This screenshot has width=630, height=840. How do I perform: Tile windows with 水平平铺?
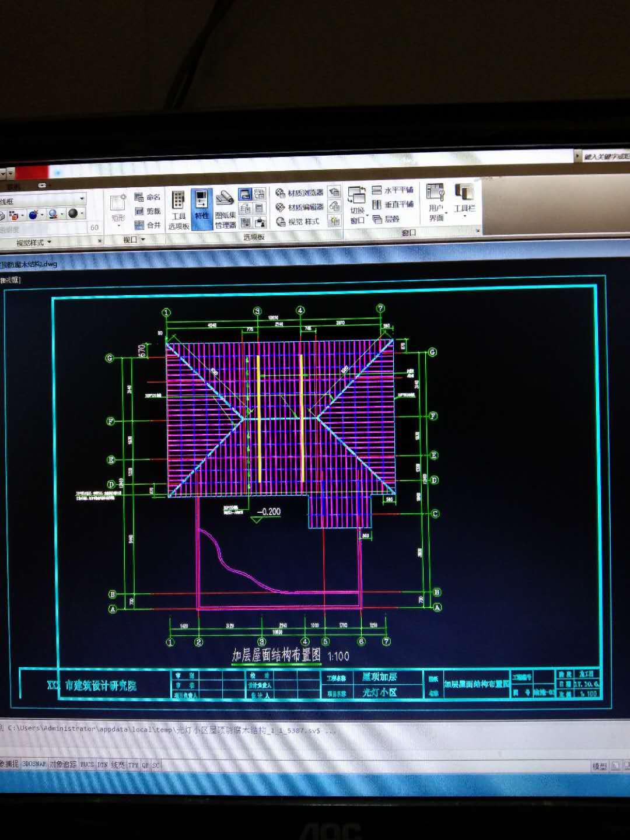tap(393, 190)
